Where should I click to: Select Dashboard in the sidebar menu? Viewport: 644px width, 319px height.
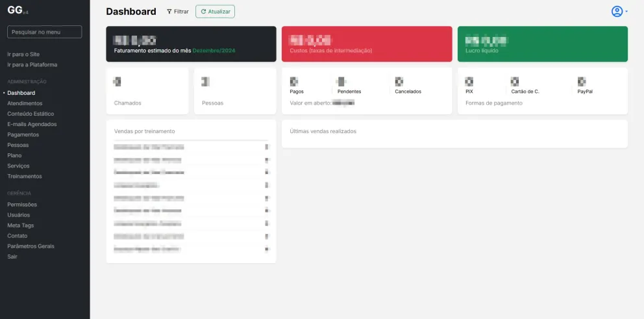[x=21, y=93]
